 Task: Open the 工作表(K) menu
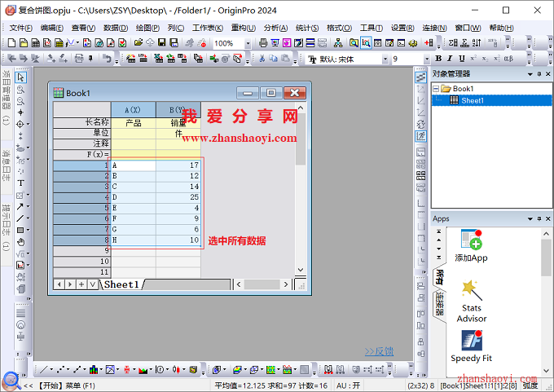[x=208, y=28]
